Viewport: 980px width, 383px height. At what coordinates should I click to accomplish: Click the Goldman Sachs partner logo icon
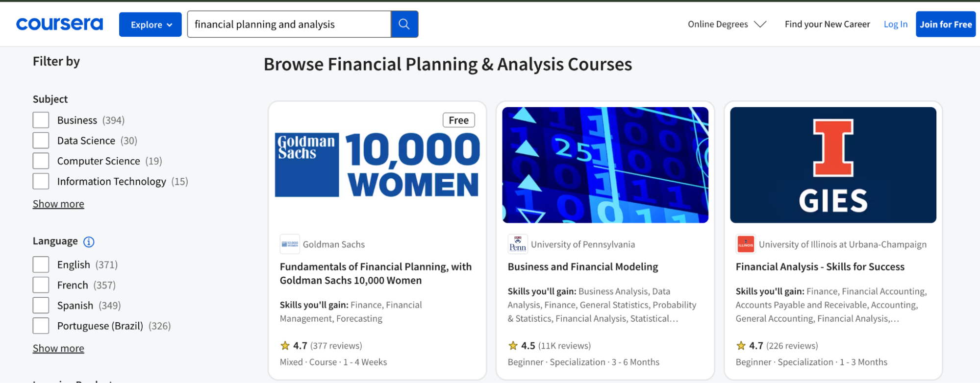[x=289, y=244]
